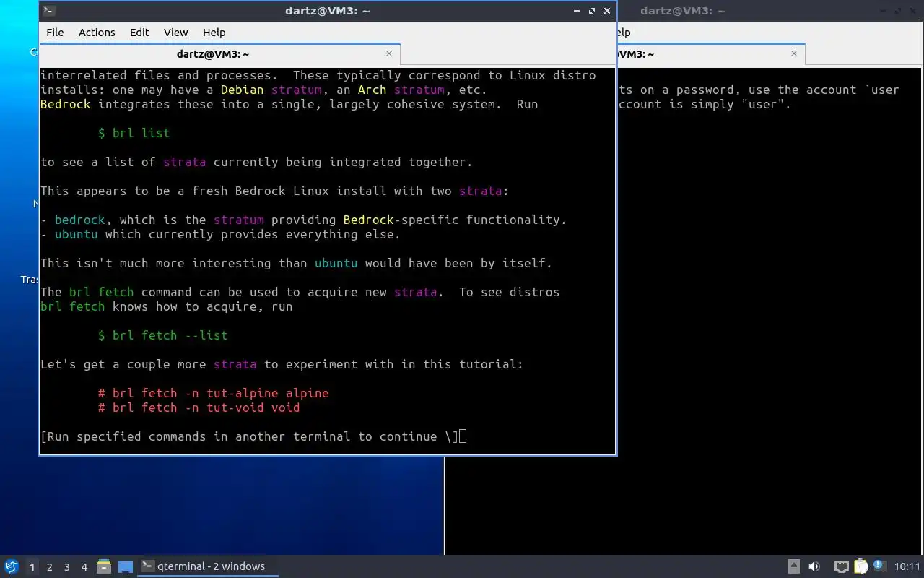This screenshot has width=924, height=578.
Task: Click '# brl fetch -n tut-alpine alpine' line
Action: [214, 393]
